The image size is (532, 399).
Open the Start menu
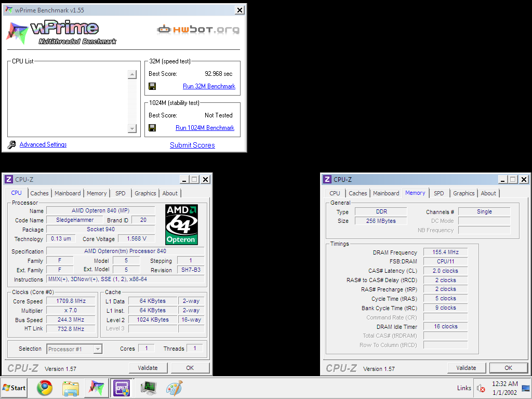click(14, 388)
